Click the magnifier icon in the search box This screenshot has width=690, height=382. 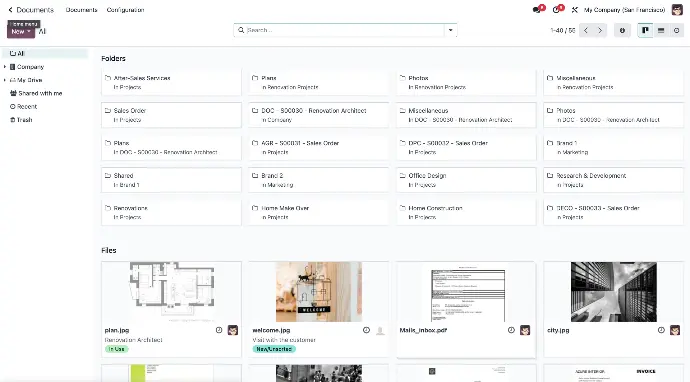(241, 30)
